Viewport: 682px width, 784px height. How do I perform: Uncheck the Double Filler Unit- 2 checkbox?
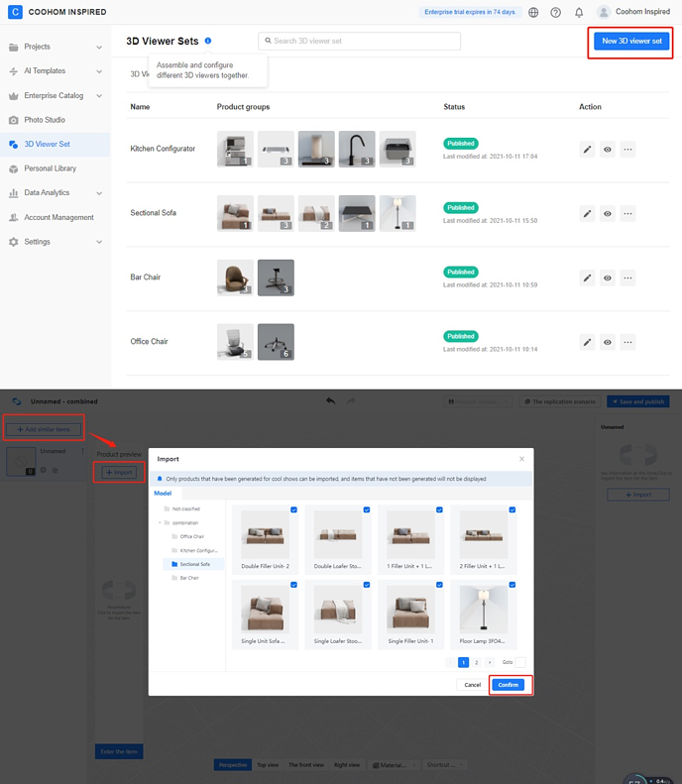click(293, 509)
